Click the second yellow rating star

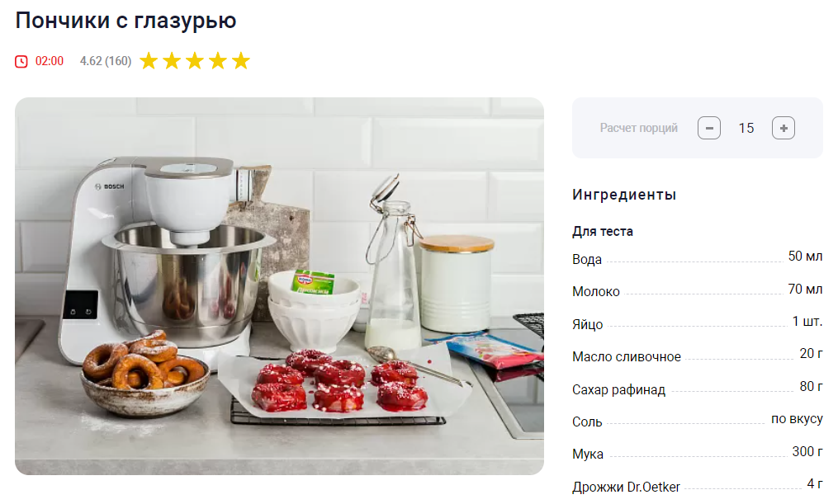pos(172,61)
